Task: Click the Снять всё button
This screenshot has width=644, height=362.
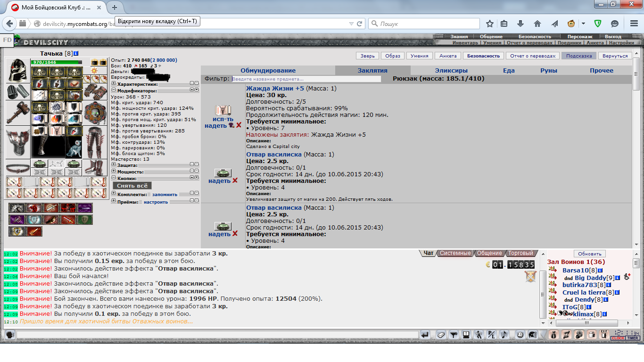Action: click(132, 186)
